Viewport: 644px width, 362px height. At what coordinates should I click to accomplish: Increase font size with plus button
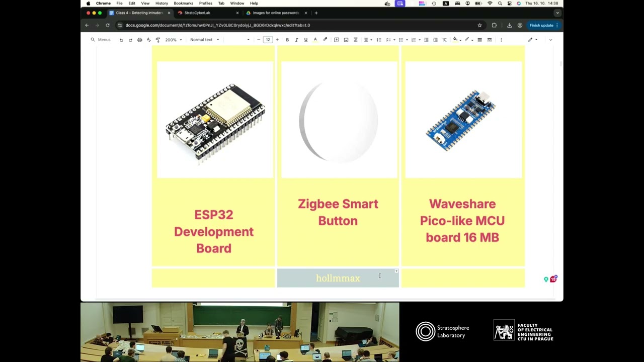(x=277, y=40)
